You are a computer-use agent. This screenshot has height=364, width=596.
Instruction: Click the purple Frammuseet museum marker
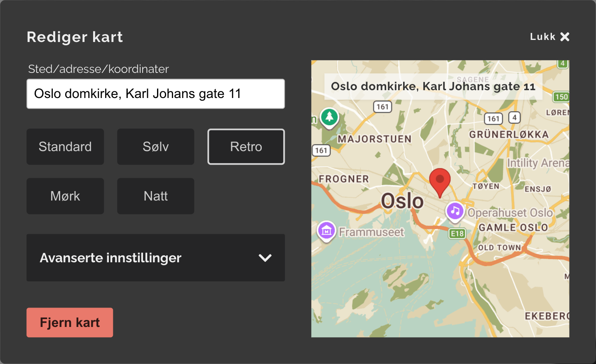tap(326, 231)
